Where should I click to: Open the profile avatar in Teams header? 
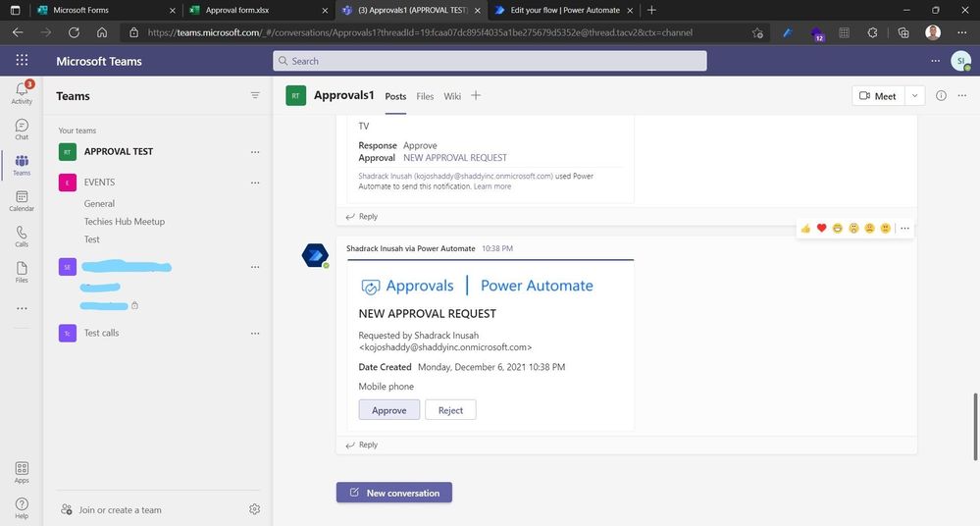click(x=960, y=61)
